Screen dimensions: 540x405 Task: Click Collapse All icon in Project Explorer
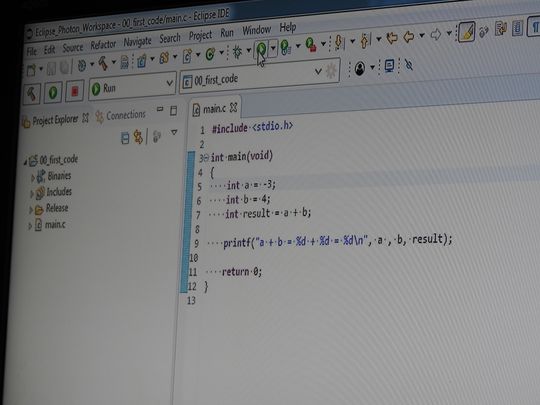pyautogui.click(x=125, y=138)
